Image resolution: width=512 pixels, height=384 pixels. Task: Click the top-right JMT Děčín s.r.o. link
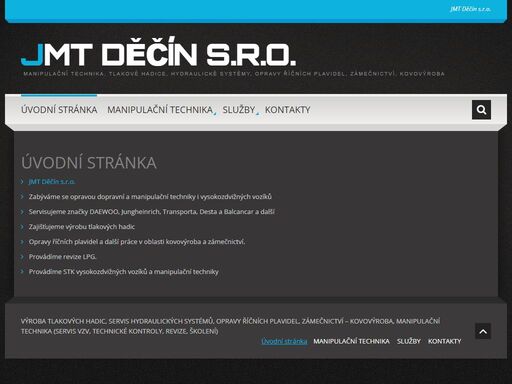click(x=470, y=9)
